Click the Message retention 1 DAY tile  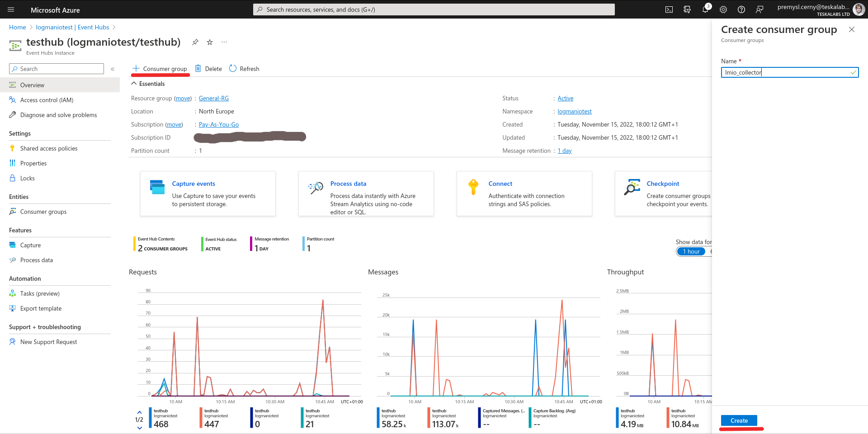click(270, 244)
